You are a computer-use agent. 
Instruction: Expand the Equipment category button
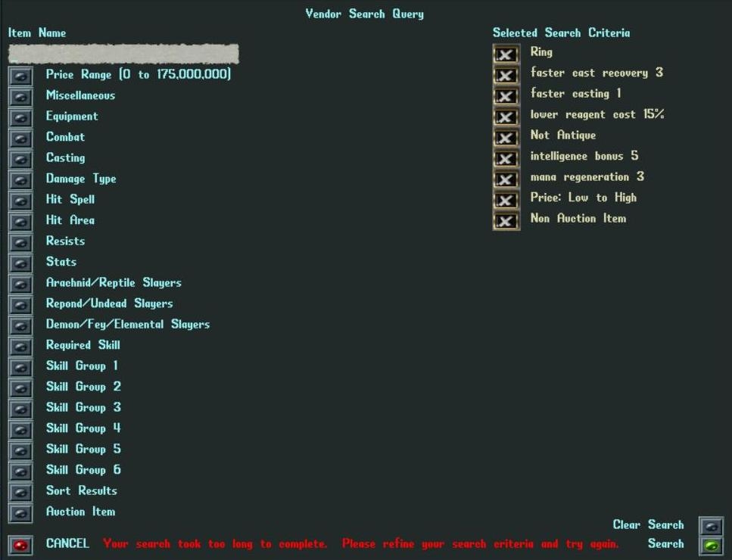pyautogui.click(x=20, y=117)
